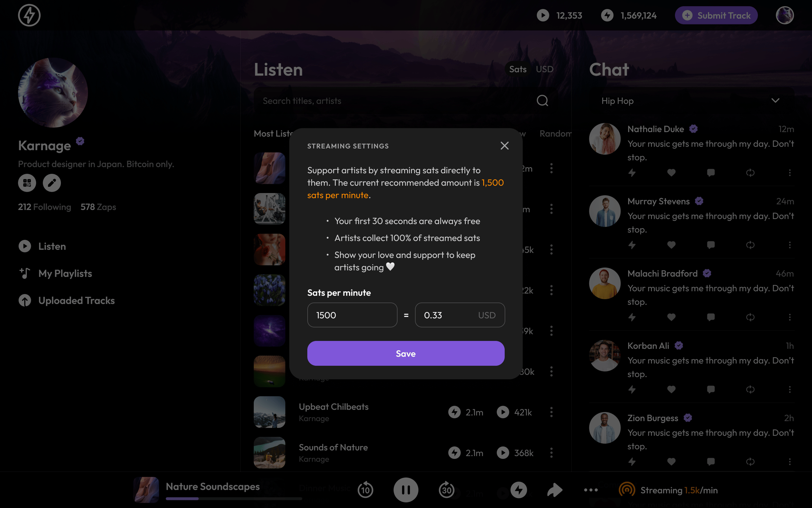The width and height of the screenshot is (812, 508).
Task: Skip forward 30 seconds in player
Action: (x=446, y=490)
